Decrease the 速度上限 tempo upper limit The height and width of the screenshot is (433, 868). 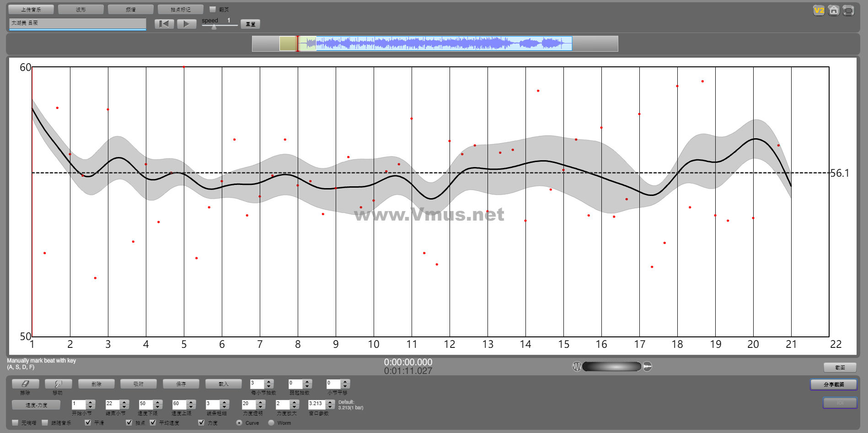tap(192, 407)
